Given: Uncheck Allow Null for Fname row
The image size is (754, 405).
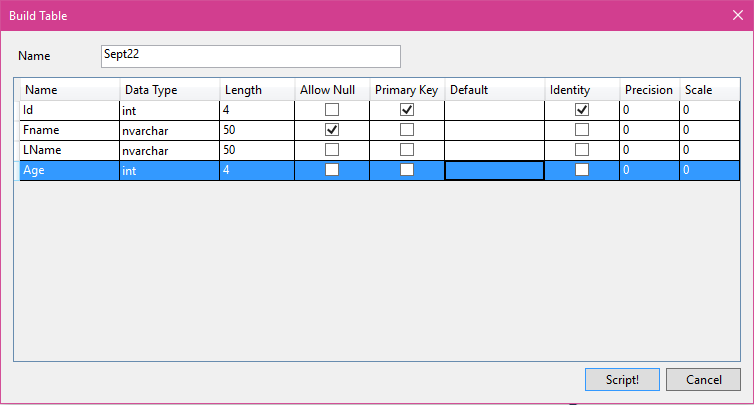Looking at the screenshot, I should coord(332,130).
